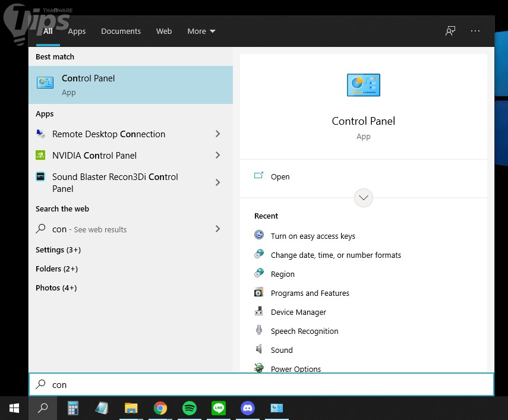This screenshot has width=508, height=420.
Task: Select 'Remote Desktop Connection' app result
Action: [x=109, y=134]
